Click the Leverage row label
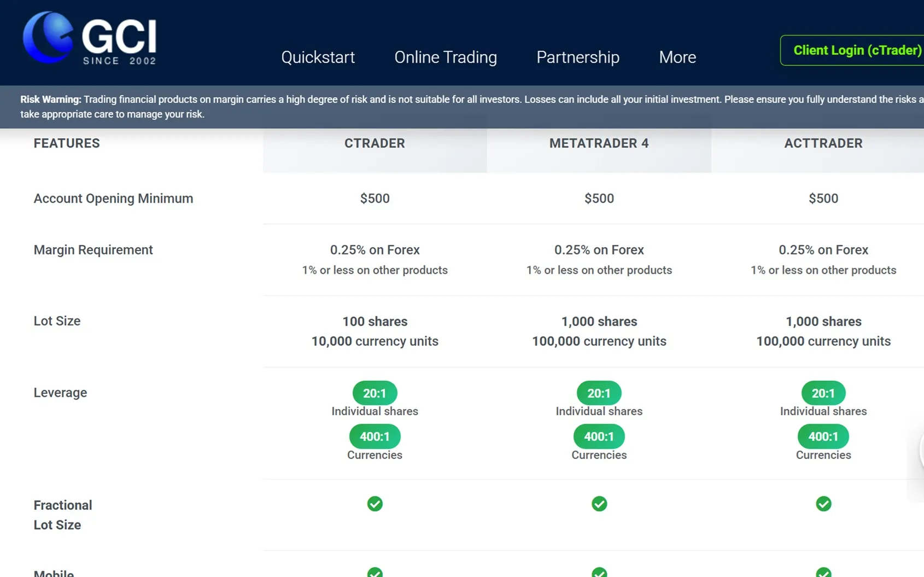The image size is (924, 577). [x=60, y=393]
